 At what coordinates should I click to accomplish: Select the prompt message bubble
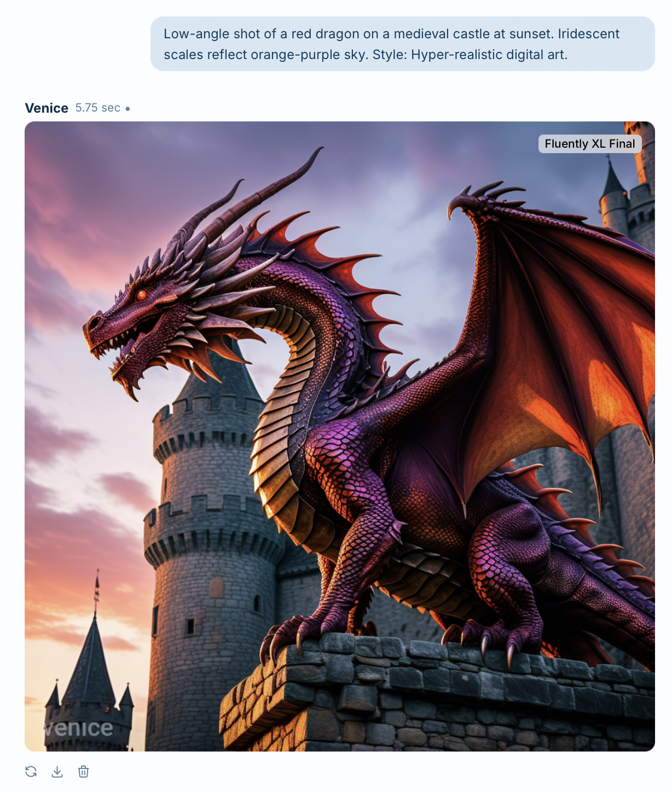click(x=403, y=44)
